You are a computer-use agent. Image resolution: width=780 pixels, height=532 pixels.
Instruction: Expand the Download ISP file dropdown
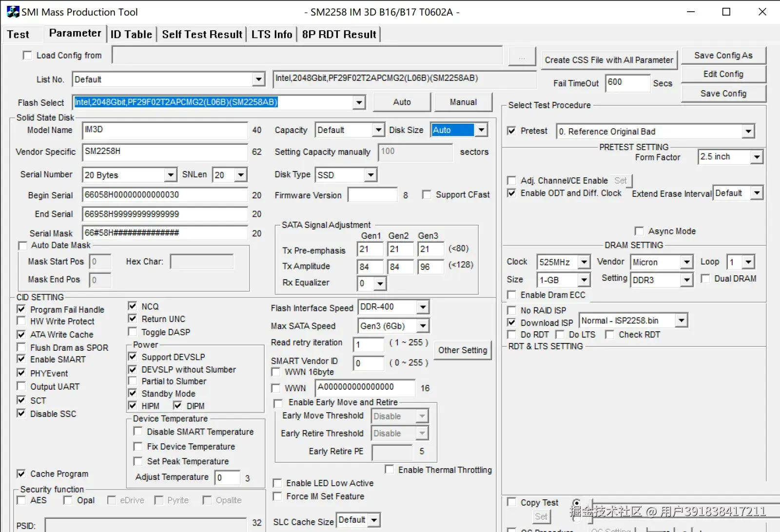point(681,321)
